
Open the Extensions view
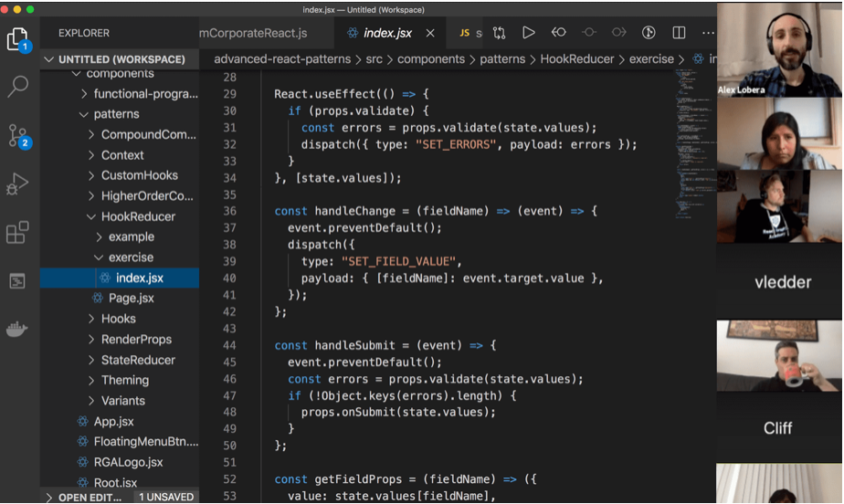pyautogui.click(x=18, y=233)
